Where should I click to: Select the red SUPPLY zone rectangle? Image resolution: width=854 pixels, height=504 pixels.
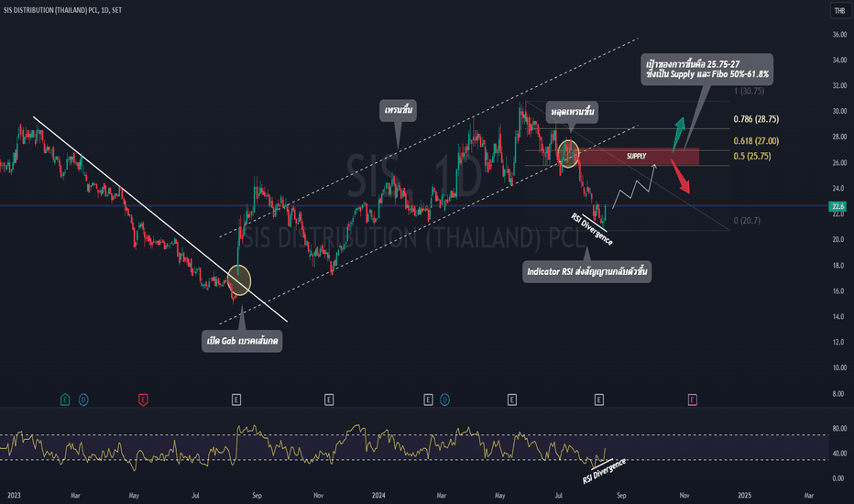coord(639,157)
